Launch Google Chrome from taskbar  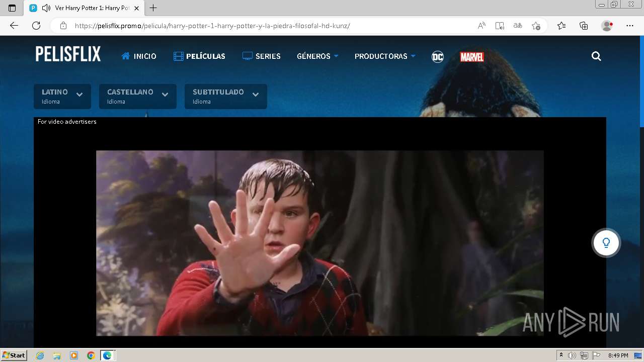[91, 355]
